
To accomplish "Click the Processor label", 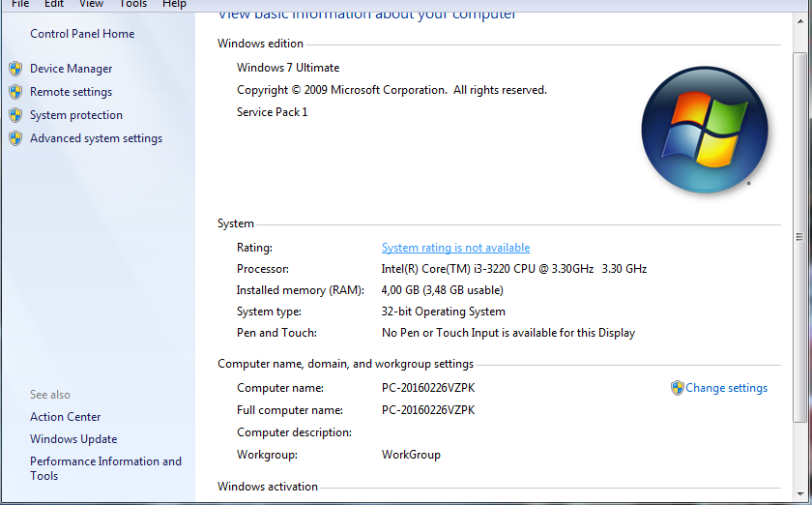I will click(x=263, y=269).
